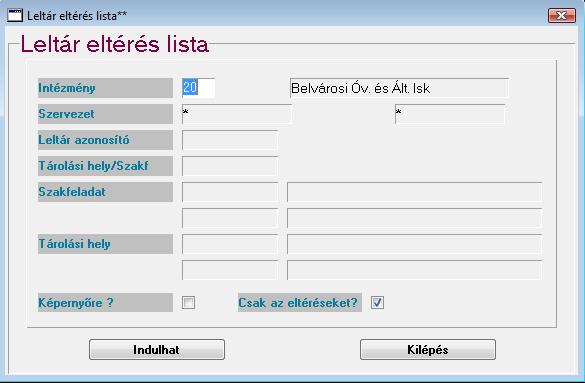Click the Szakfeladat label
The width and height of the screenshot is (585, 383).
click(105, 192)
